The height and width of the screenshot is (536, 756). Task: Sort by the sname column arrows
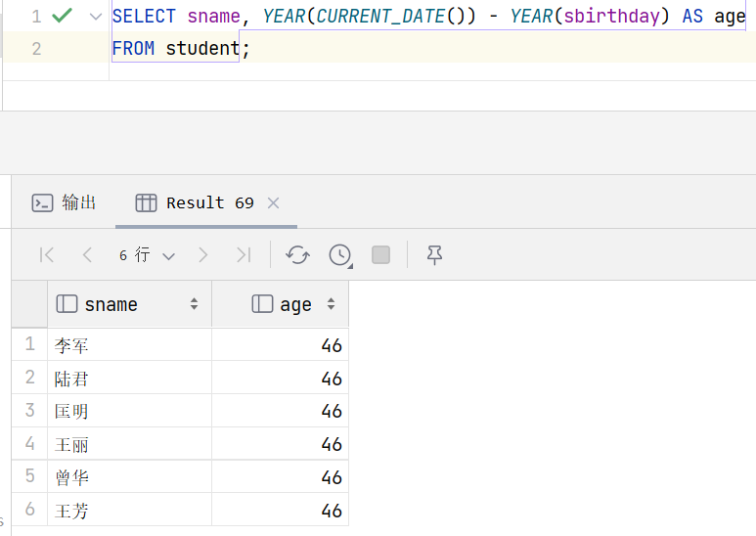[194, 303]
